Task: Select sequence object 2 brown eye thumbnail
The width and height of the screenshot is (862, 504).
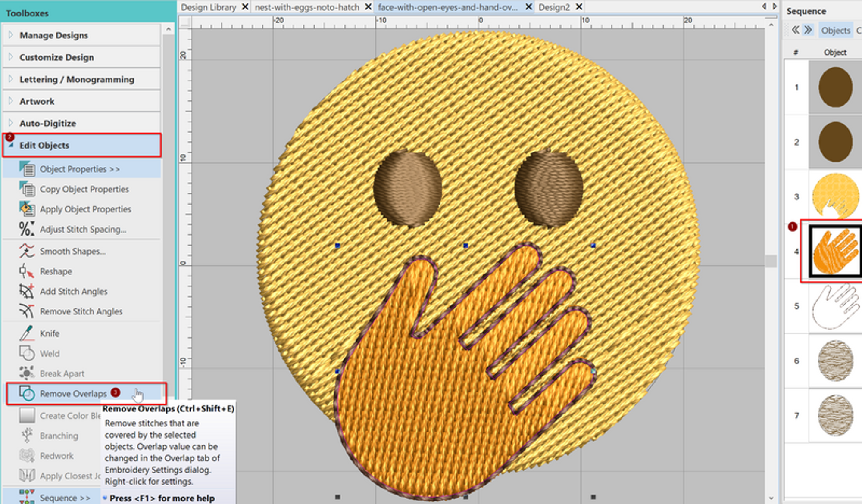Action: coord(835,142)
